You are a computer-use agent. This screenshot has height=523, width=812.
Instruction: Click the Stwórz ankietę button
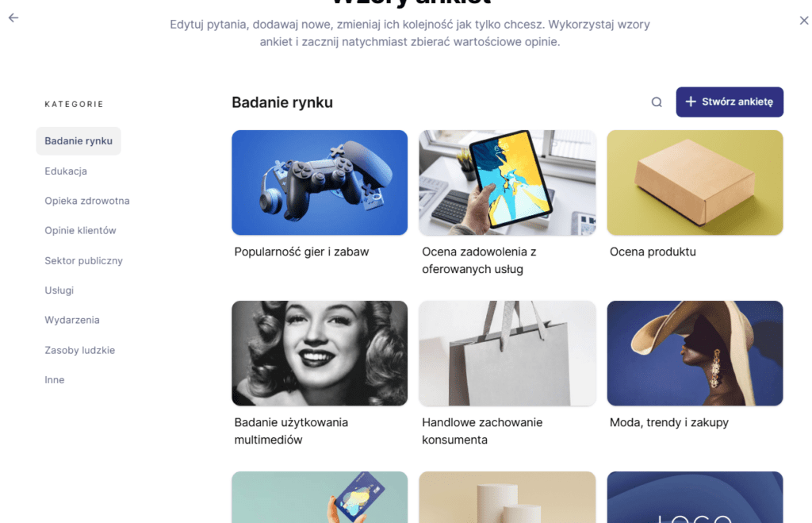pos(730,102)
